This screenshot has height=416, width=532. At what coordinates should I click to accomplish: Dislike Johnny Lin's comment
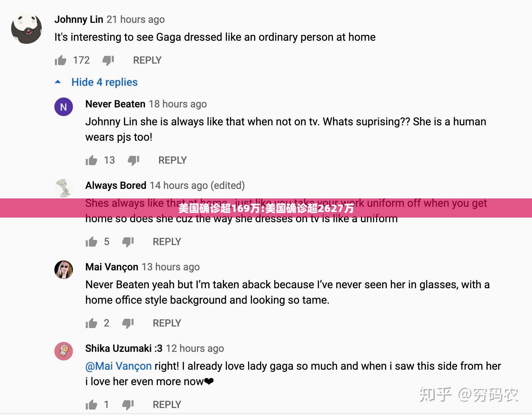(108, 60)
